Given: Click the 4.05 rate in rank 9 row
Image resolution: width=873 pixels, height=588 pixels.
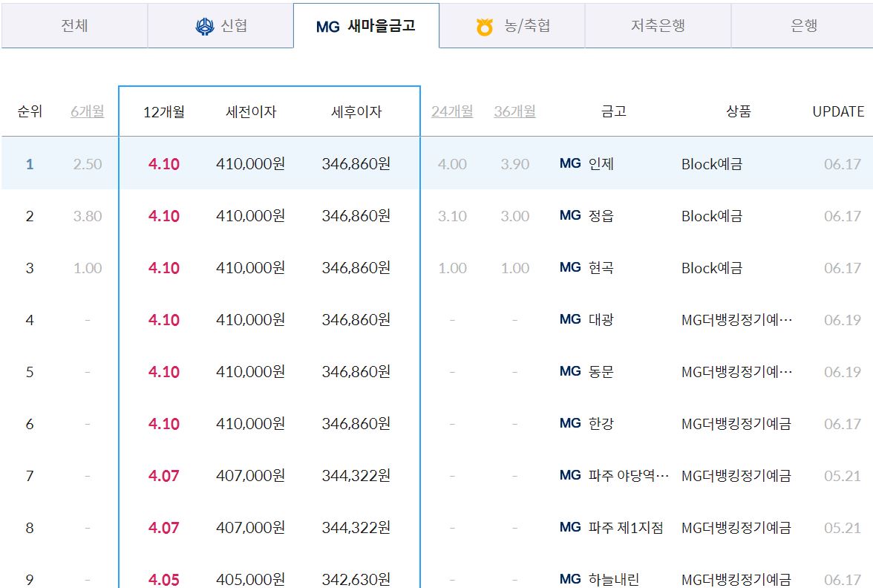Looking at the screenshot, I should tap(163, 580).
